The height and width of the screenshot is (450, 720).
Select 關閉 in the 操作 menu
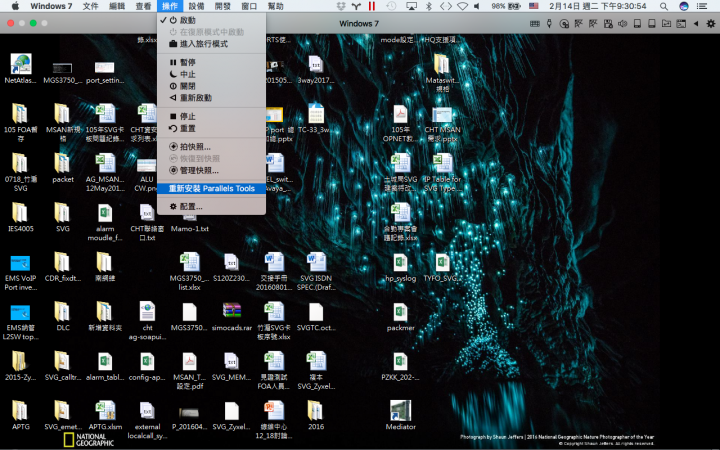tap(211, 86)
